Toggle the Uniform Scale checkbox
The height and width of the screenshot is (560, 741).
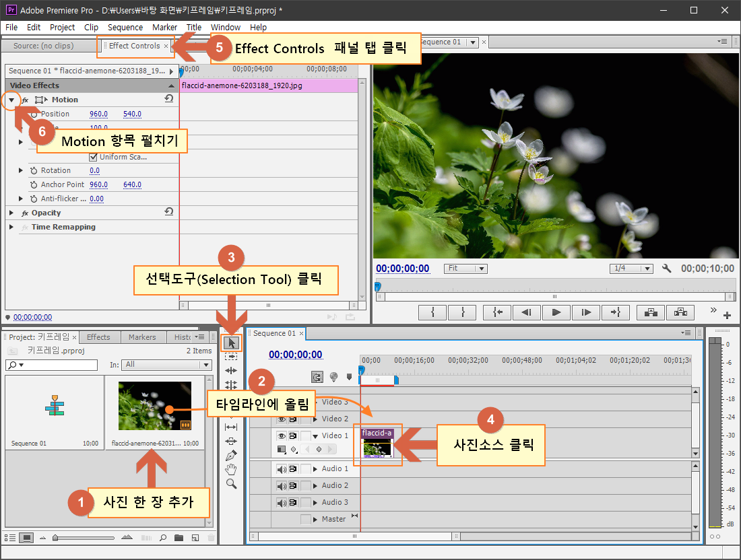point(93,157)
